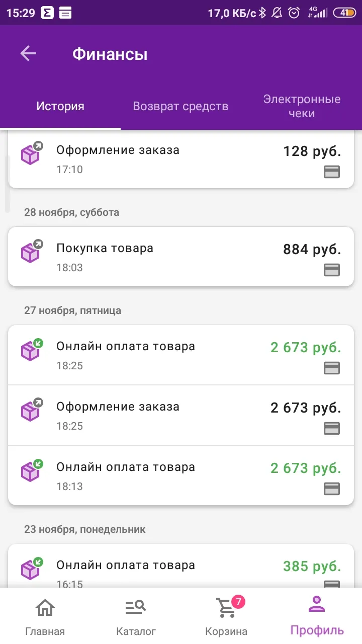Tap the back arrow next to Финансы

28,53
